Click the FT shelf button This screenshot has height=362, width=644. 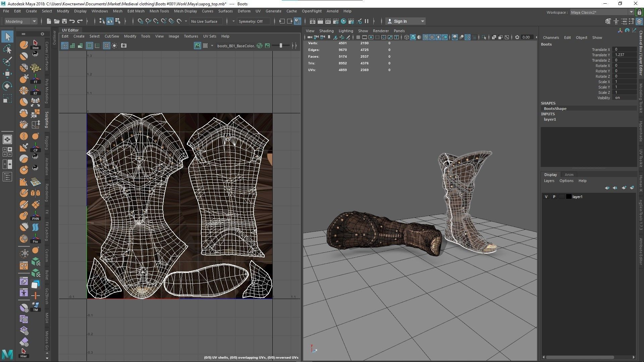(x=36, y=79)
